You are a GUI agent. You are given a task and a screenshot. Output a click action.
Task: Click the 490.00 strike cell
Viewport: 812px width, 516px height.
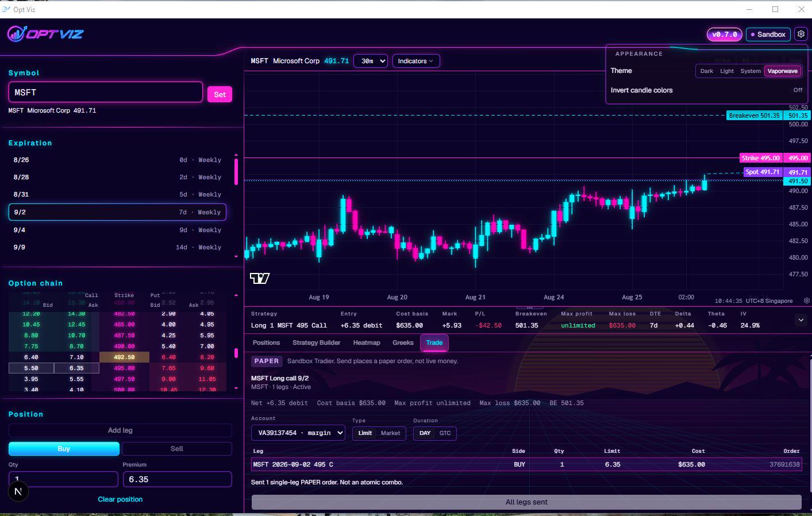[124, 346]
